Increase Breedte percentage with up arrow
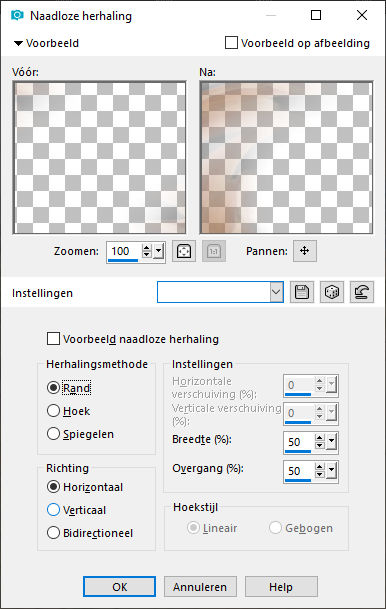386x609 pixels. [x=320, y=438]
